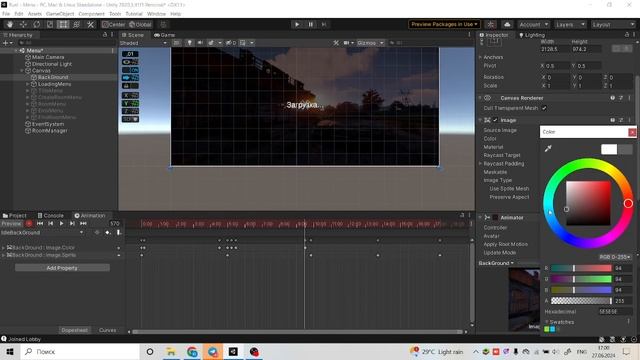This screenshot has height=360, width=640.
Task: Open the Gizmos dropdown
Action: click(370, 43)
